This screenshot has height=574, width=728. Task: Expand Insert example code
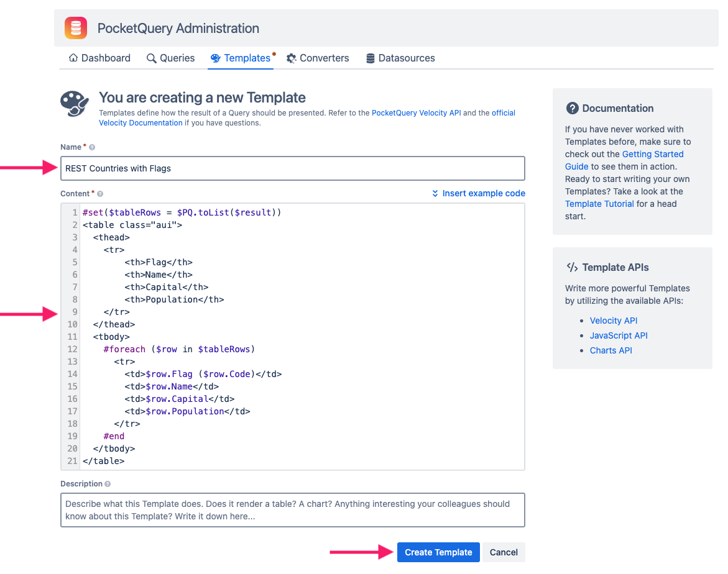(478, 193)
